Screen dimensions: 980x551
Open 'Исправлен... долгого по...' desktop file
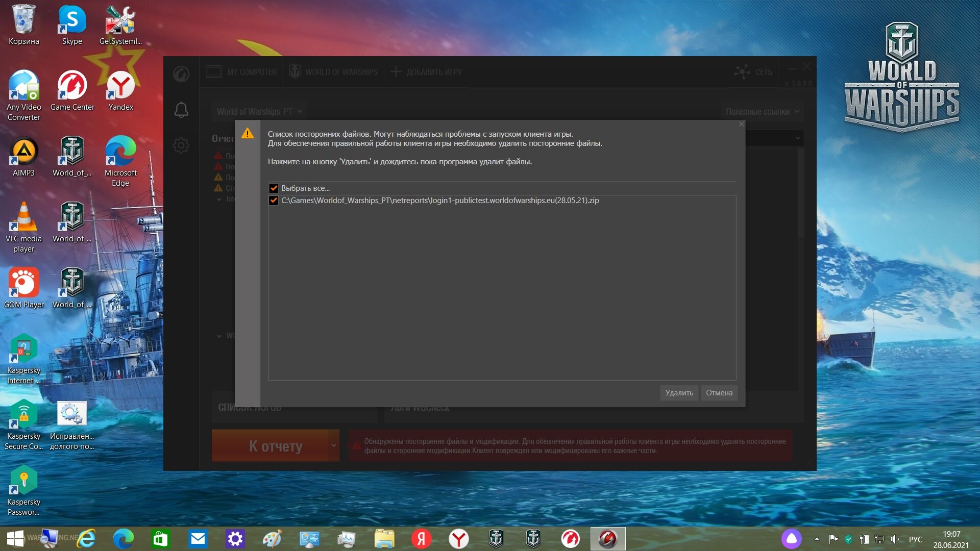click(72, 424)
